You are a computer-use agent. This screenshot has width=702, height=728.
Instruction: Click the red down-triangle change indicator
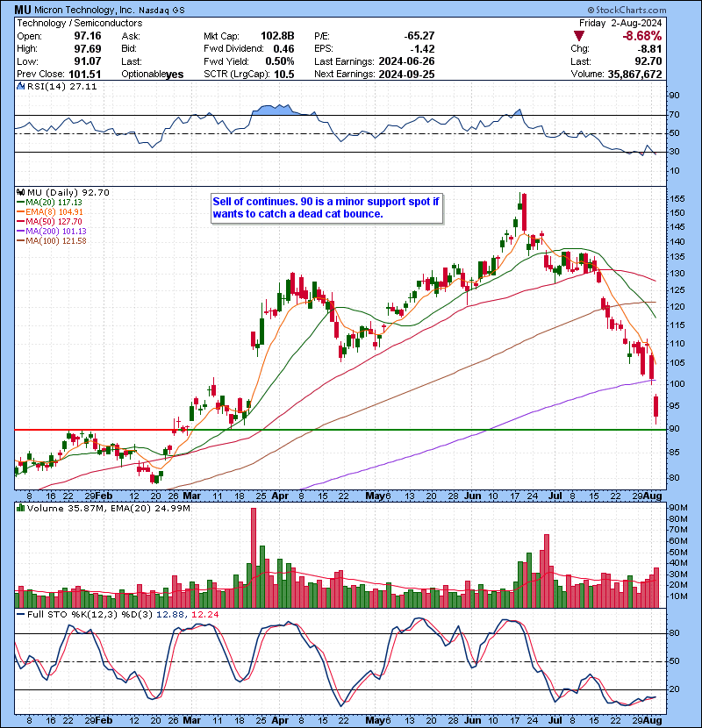tap(578, 36)
